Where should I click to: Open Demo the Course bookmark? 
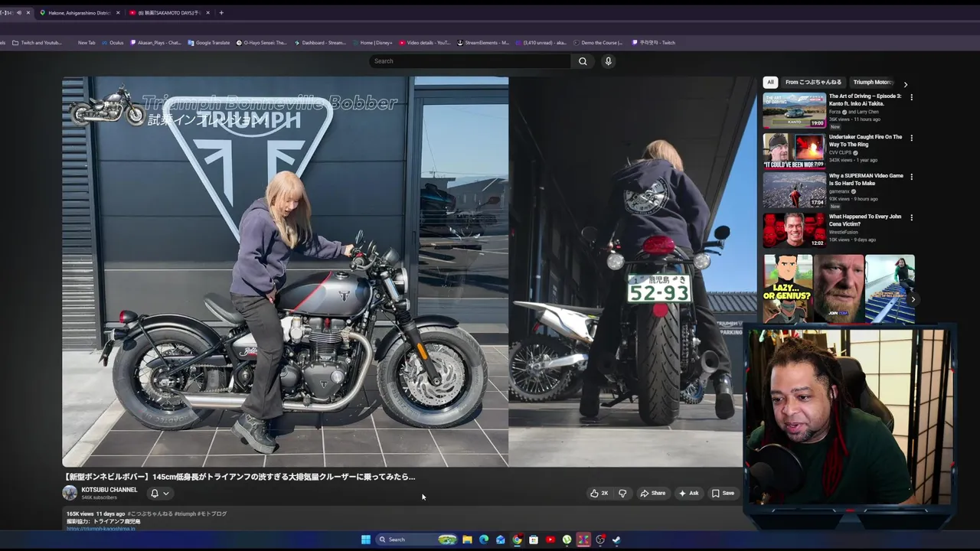(x=598, y=43)
